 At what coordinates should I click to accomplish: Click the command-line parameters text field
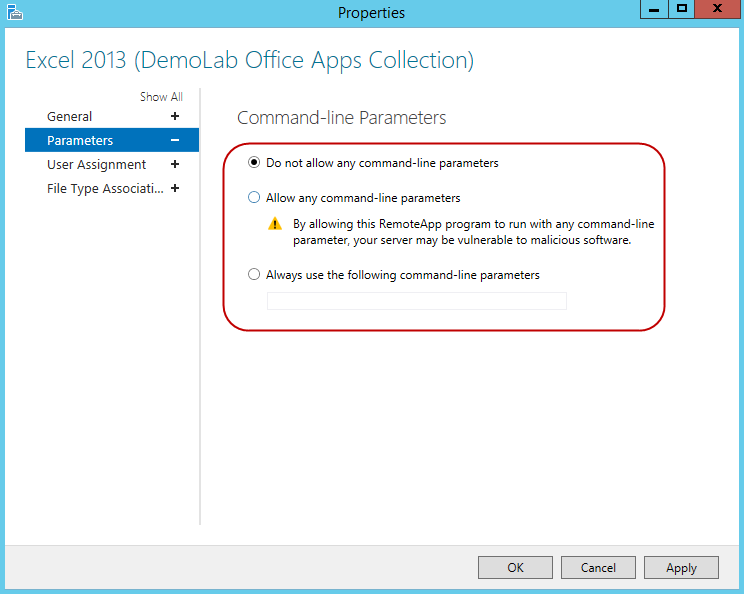click(416, 301)
